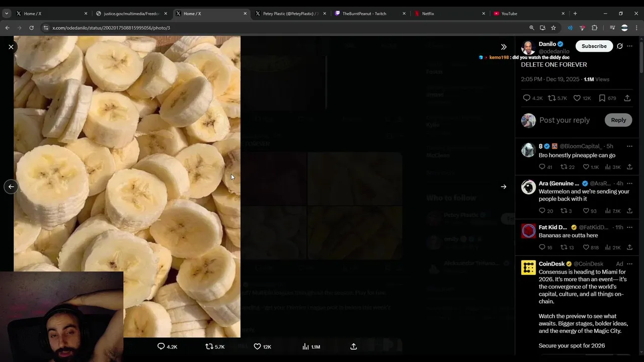Like Ara's comment with 93 likes

coord(590,211)
